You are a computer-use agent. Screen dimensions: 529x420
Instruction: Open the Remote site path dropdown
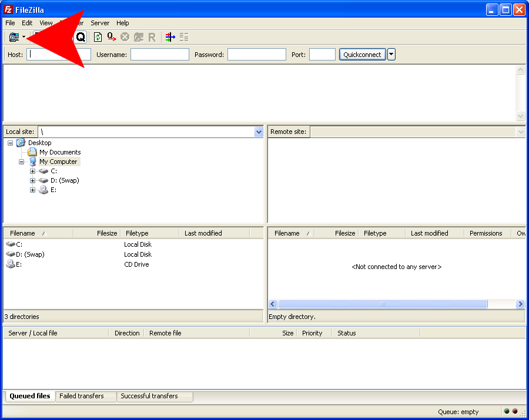coord(521,132)
